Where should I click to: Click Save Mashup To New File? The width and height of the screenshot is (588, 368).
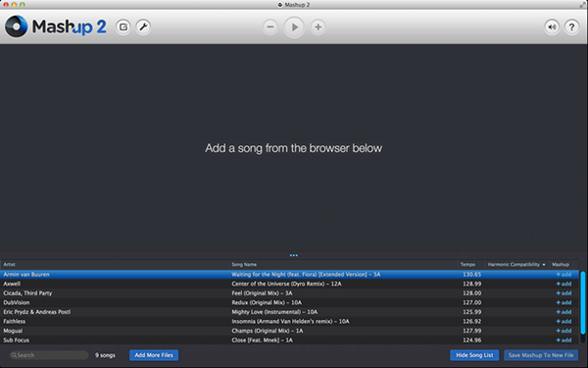tap(541, 355)
